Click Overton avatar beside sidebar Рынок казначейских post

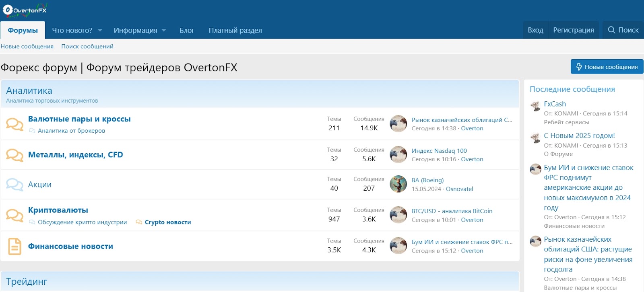535,241
